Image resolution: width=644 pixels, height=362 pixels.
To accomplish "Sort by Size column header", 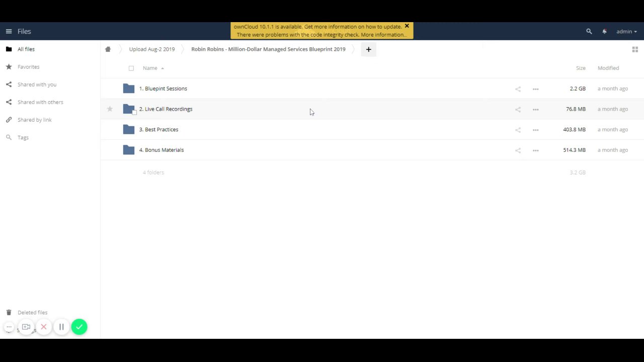I will coord(581,68).
